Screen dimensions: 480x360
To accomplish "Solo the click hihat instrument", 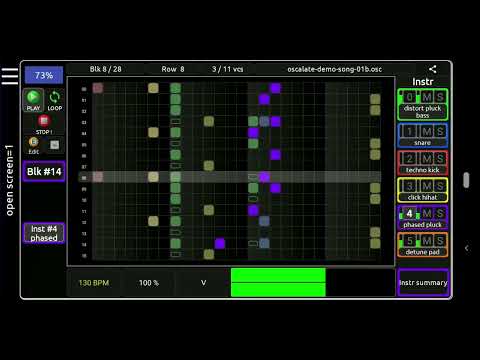I will [440, 186].
